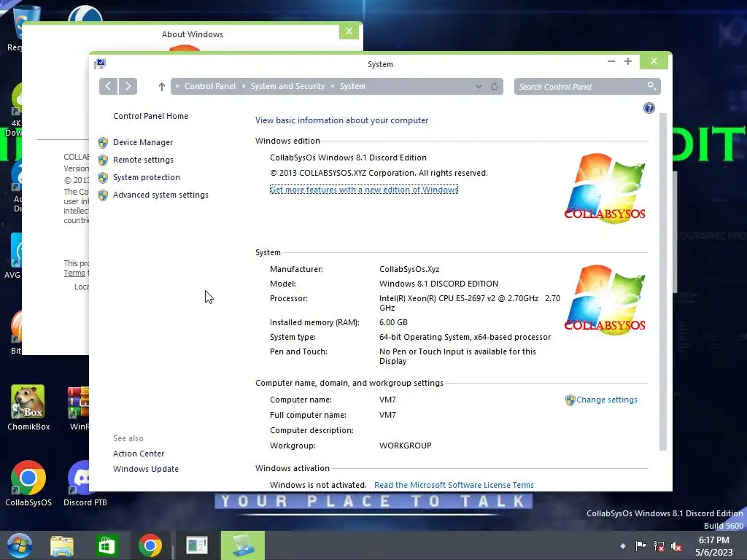This screenshot has height=560, width=747.
Task: Open the address bar history dropdown
Action: coord(479,86)
